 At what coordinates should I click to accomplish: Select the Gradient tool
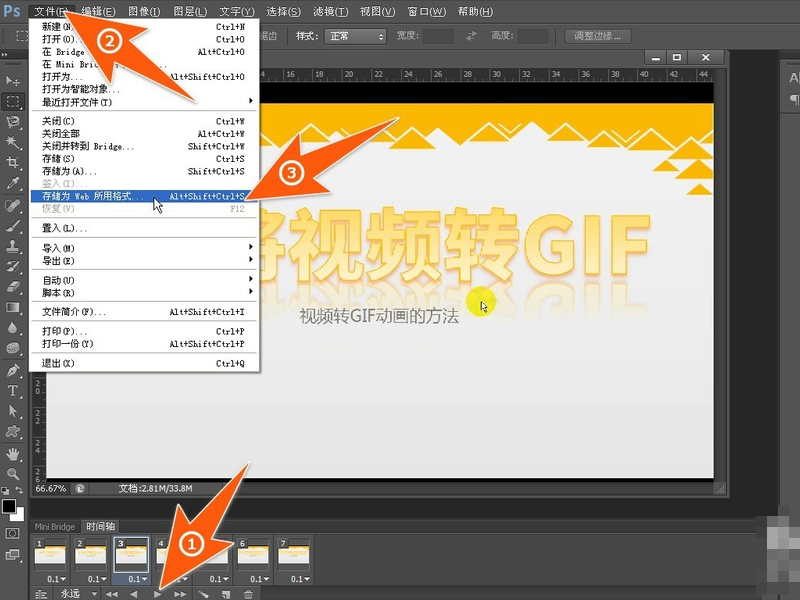pyautogui.click(x=13, y=307)
